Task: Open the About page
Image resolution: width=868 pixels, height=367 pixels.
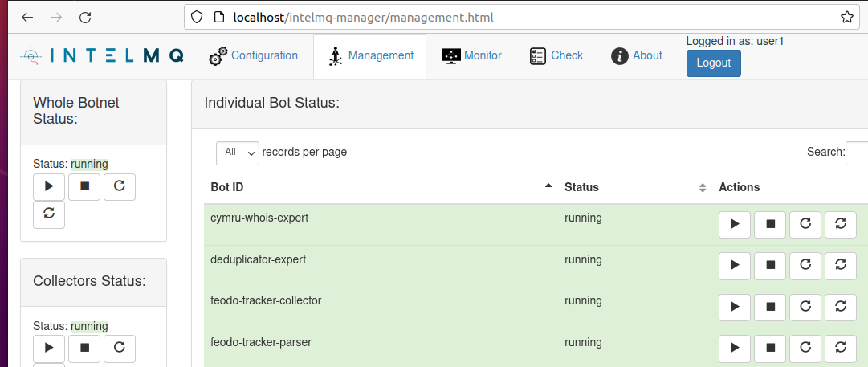Action: (x=638, y=56)
